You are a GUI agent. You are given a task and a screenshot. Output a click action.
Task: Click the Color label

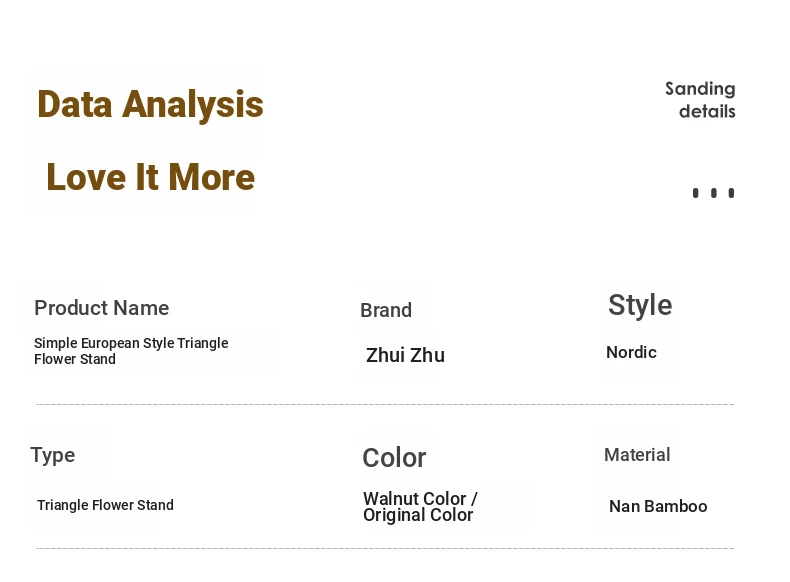(394, 458)
